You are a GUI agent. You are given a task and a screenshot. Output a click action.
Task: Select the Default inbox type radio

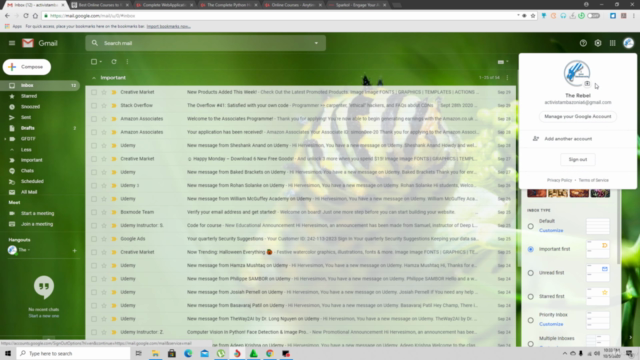click(530, 226)
